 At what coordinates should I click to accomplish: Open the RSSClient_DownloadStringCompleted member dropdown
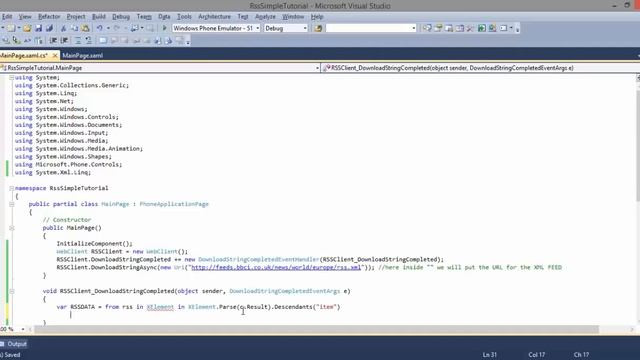click(480, 68)
